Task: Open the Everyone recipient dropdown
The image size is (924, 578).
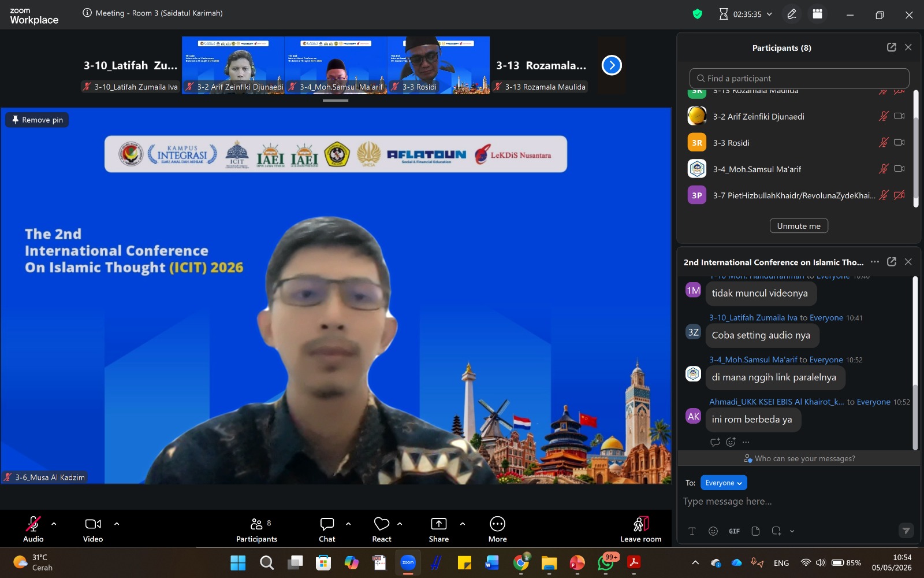Action: [x=724, y=483]
